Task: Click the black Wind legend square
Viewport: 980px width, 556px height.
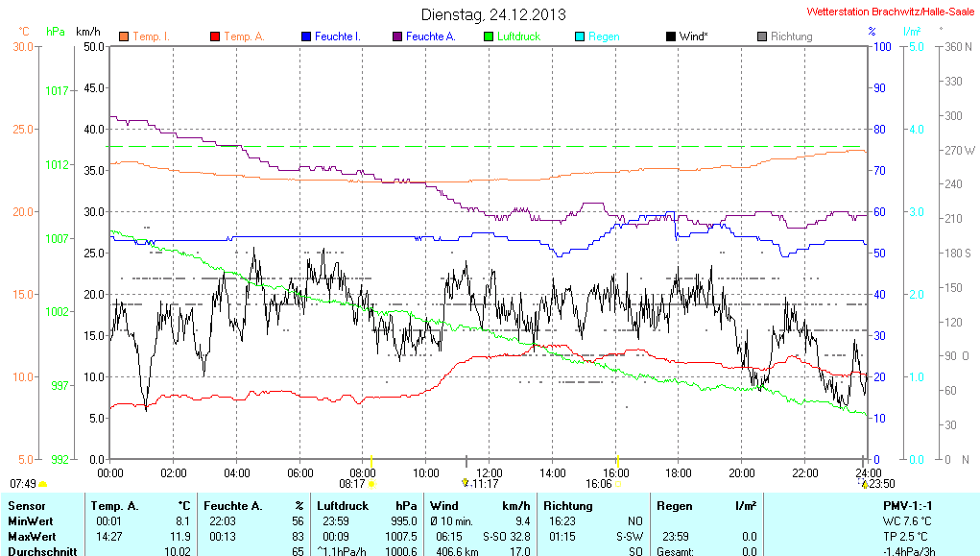Action: click(x=670, y=36)
